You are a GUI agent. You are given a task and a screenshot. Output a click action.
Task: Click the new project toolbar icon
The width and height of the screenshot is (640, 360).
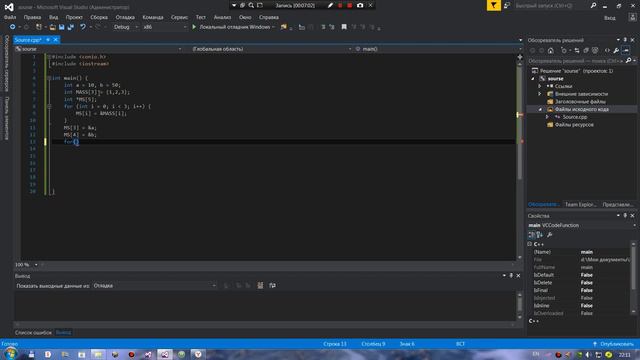coord(39,27)
